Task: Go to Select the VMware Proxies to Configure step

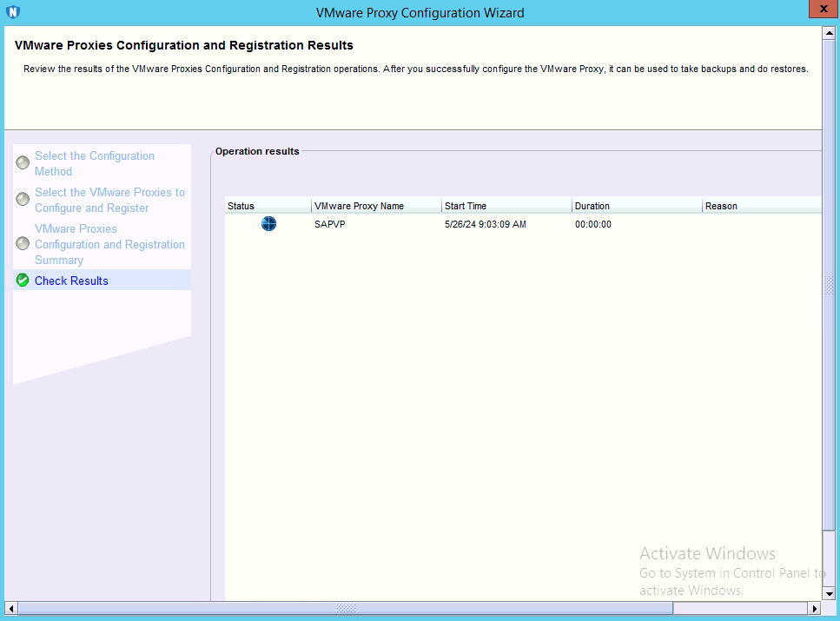Action: point(109,200)
